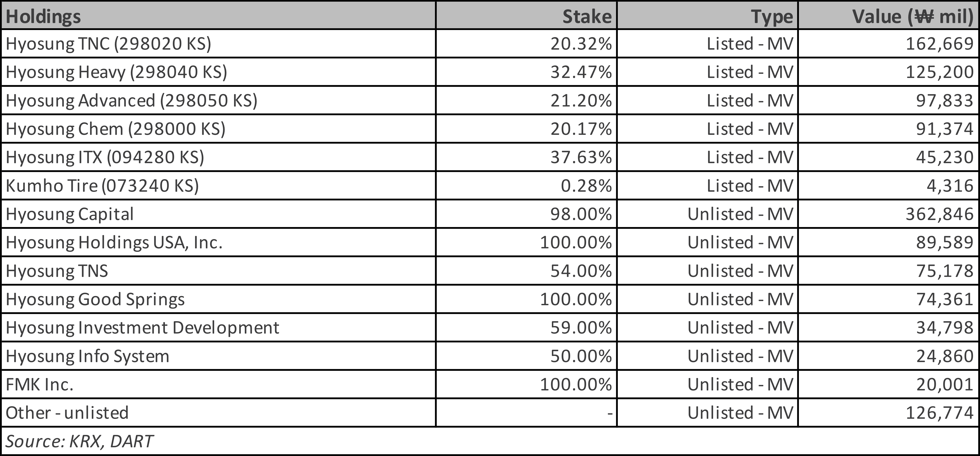This screenshot has width=980, height=456.
Task: Click the Holdings column header
Action: pos(43,17)
